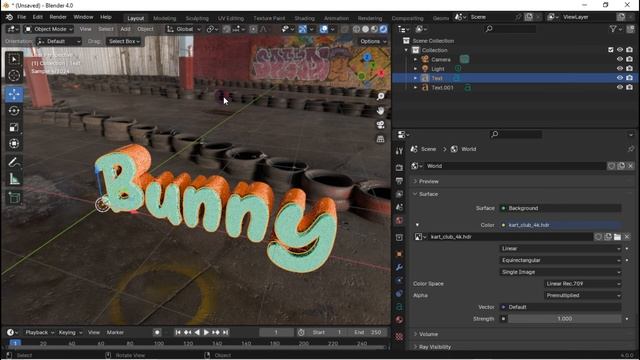This screenshot has width=640, height=360.
Task: Click the timeline play button
Action: pyautogui.click(x=206, y=332)
